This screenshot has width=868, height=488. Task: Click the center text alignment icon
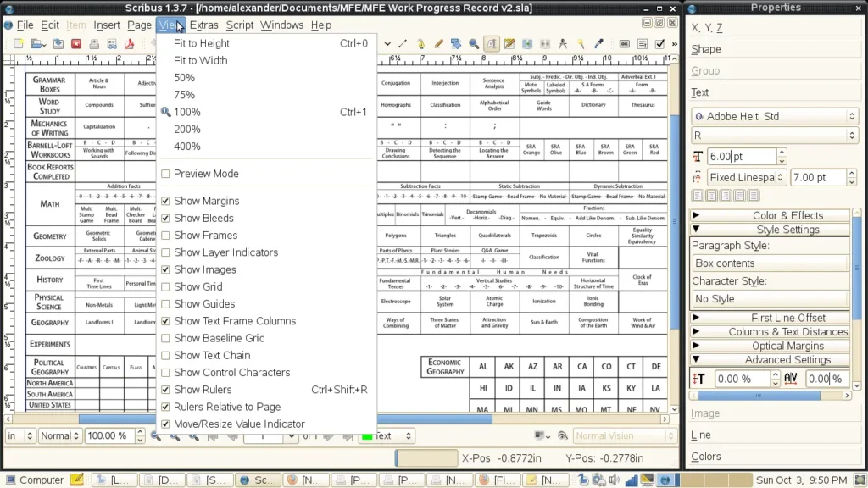pos(713,195)
